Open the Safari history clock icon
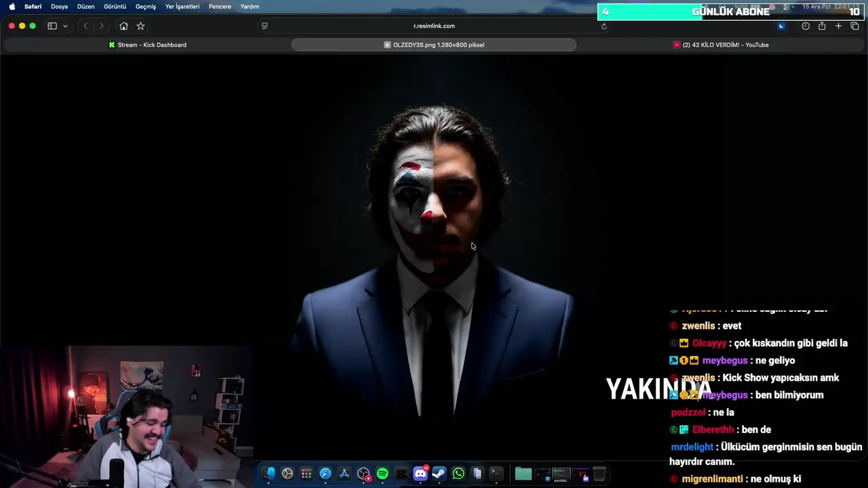Image resolution: width=868 pixels, height=488 pixels. [x=806, y=26]
